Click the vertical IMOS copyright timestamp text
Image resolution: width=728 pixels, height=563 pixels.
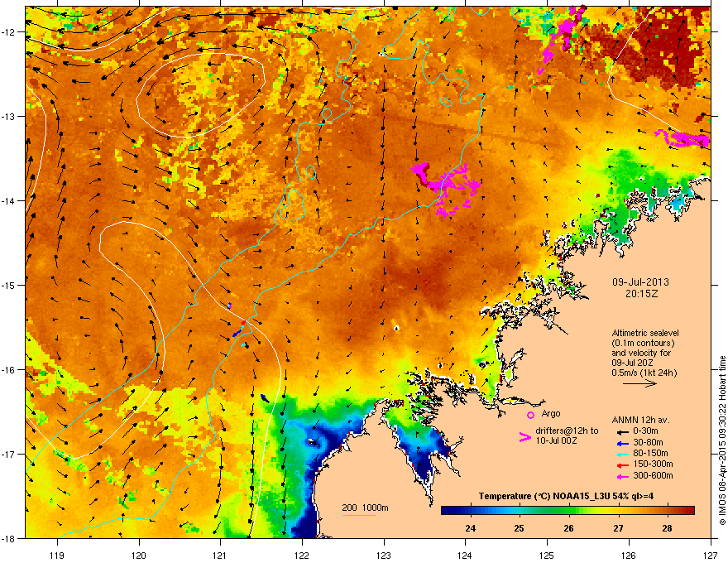(x=722, y=440)
